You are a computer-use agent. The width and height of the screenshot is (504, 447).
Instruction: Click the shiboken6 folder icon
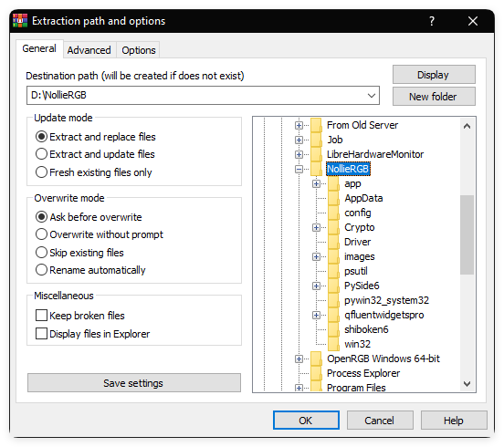(x=333, y=330)
